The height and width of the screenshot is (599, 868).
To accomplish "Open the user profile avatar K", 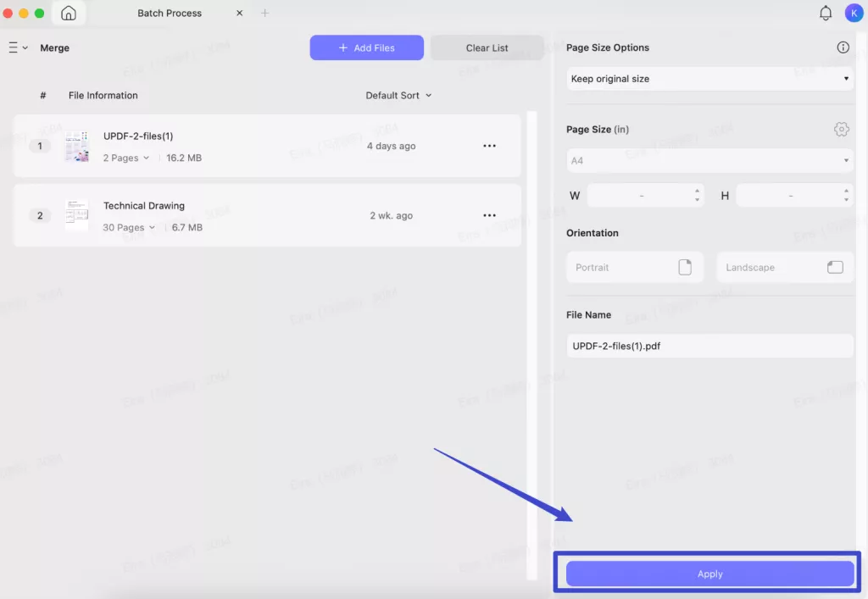I will pos(854,13).
